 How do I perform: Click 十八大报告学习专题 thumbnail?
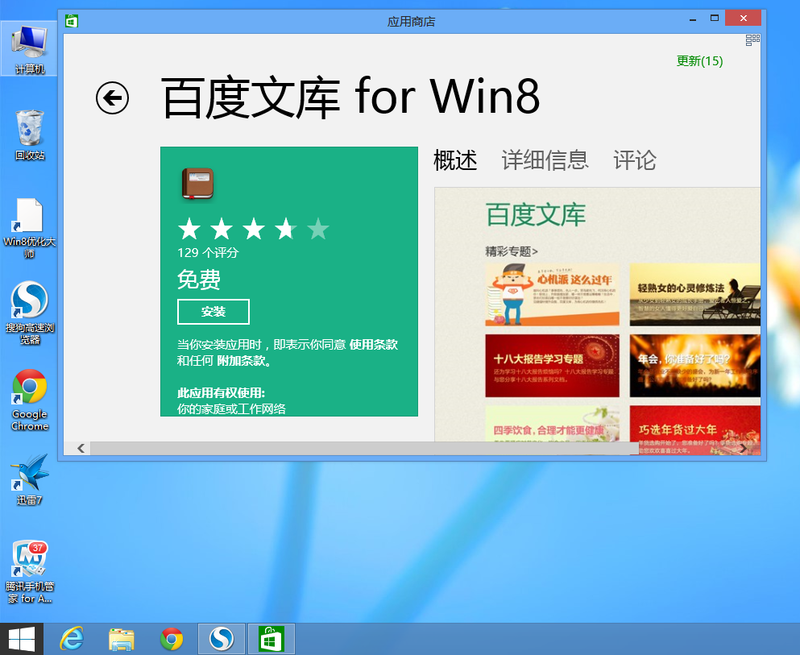click(x=552, y=366)
